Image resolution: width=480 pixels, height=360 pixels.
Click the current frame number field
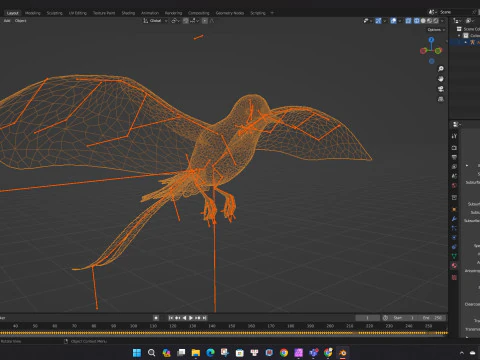click(367, 318)
